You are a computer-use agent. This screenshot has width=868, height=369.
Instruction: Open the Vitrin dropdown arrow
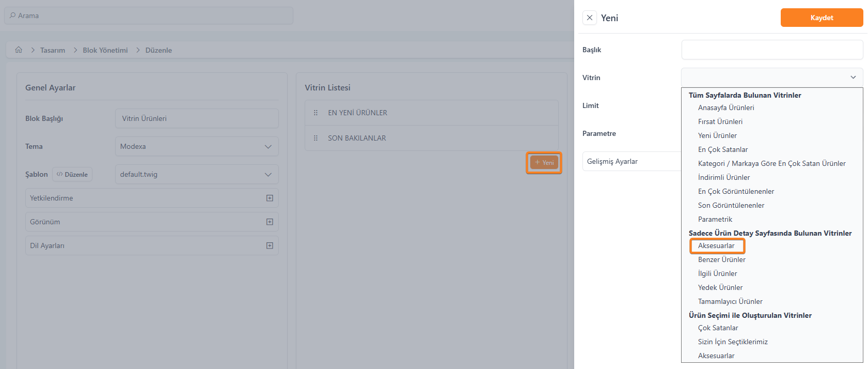click(853, 78)
